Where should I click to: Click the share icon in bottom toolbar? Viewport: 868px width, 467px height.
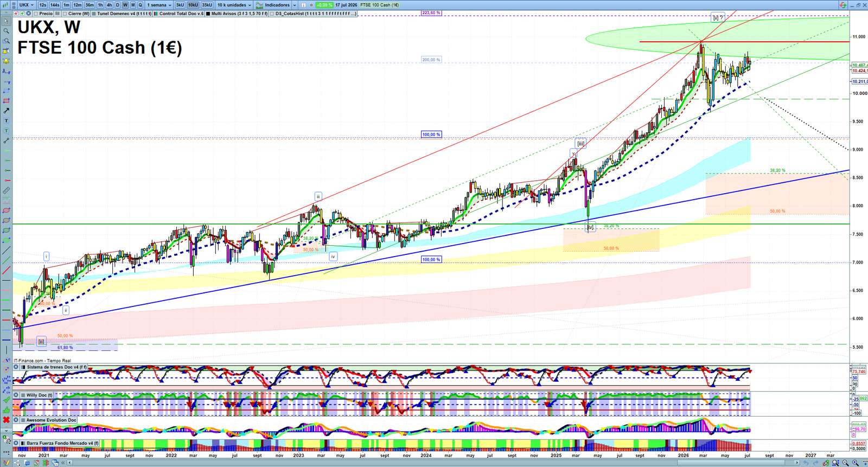17,463
